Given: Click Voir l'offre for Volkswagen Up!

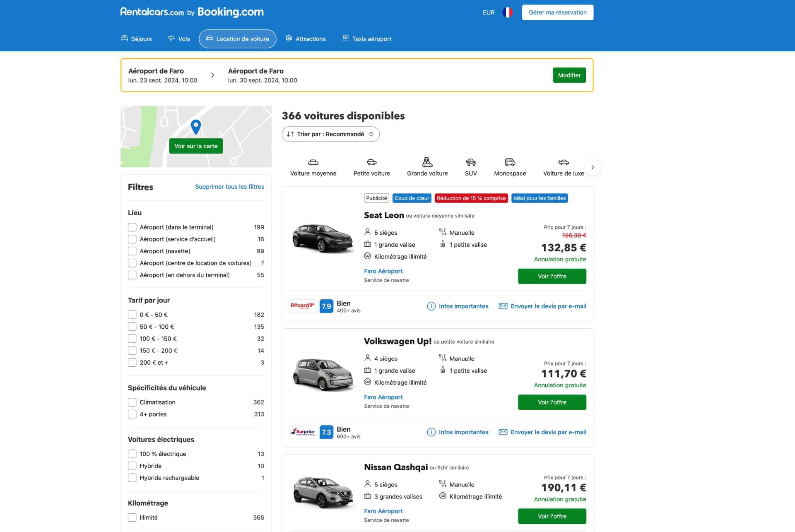Looking at the screenshot, I should pos(552,402).
